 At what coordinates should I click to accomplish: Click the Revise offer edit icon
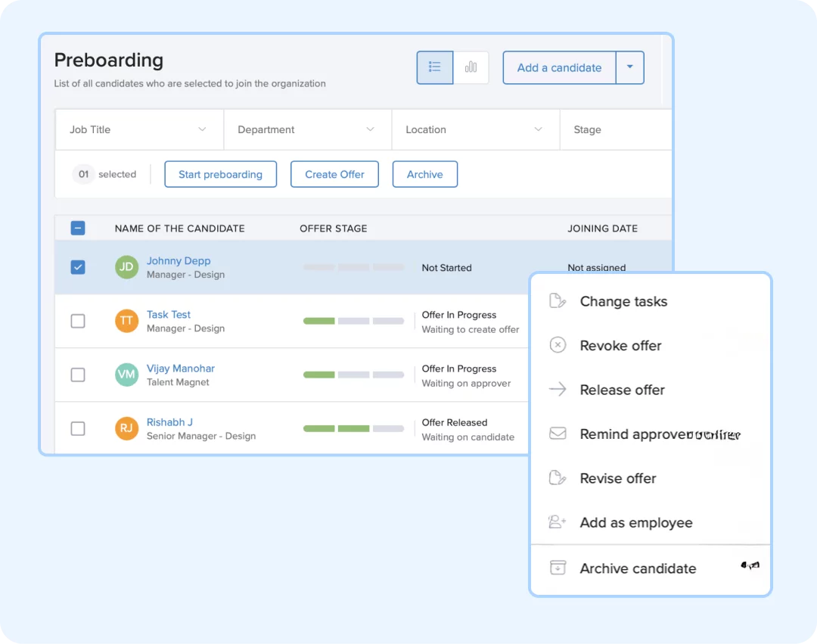(x=558, y=478)
